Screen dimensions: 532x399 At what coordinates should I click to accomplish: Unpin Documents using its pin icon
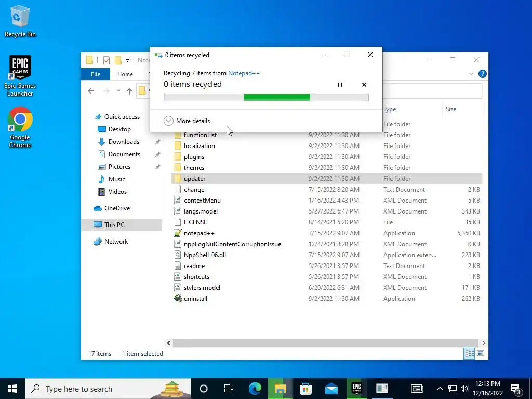157,154
